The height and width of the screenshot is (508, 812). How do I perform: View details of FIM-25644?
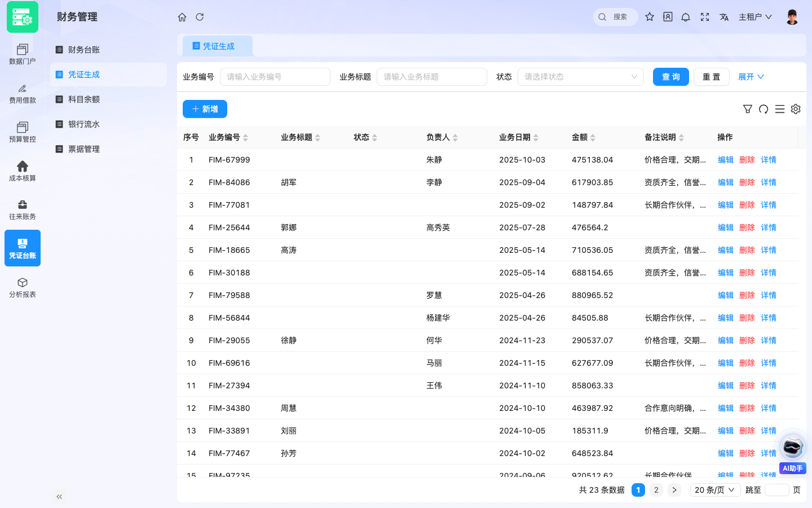[769, 227]
